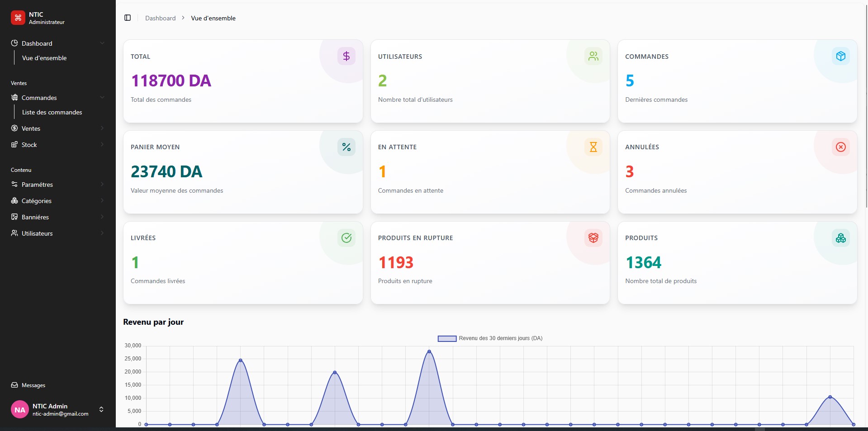Toggle the sidebar collapse icon
Screen dimensions: 868x431
coord(128,18)
